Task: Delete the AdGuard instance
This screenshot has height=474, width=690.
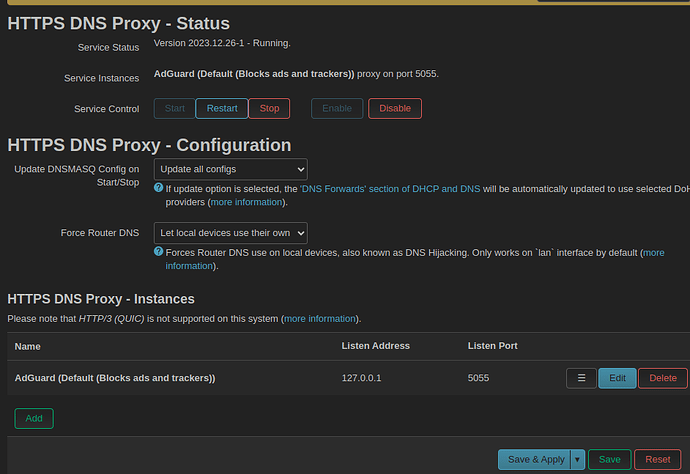Action: pos(663,378)
